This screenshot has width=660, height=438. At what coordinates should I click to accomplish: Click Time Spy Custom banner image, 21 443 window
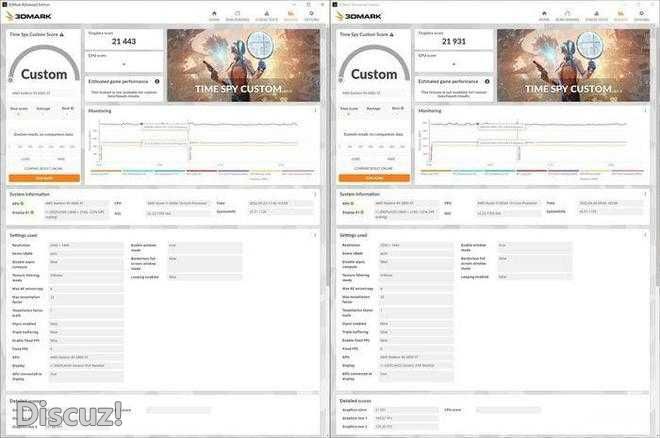(243, 65)
